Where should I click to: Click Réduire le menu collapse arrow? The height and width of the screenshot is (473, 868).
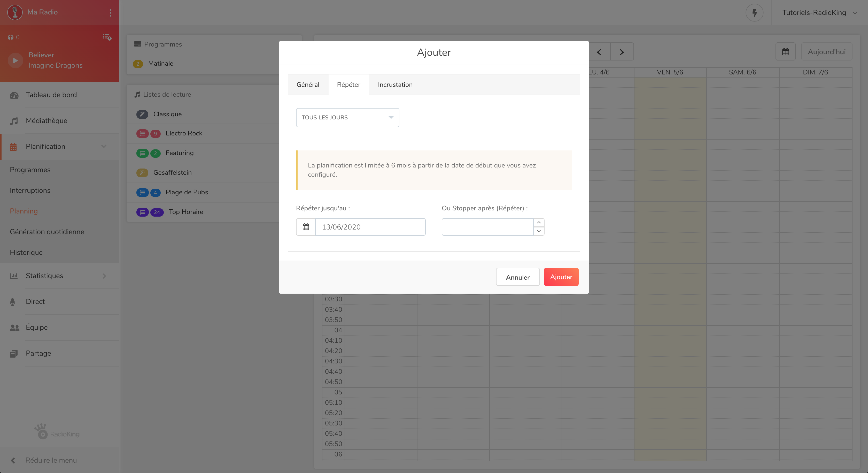[13, 461]
